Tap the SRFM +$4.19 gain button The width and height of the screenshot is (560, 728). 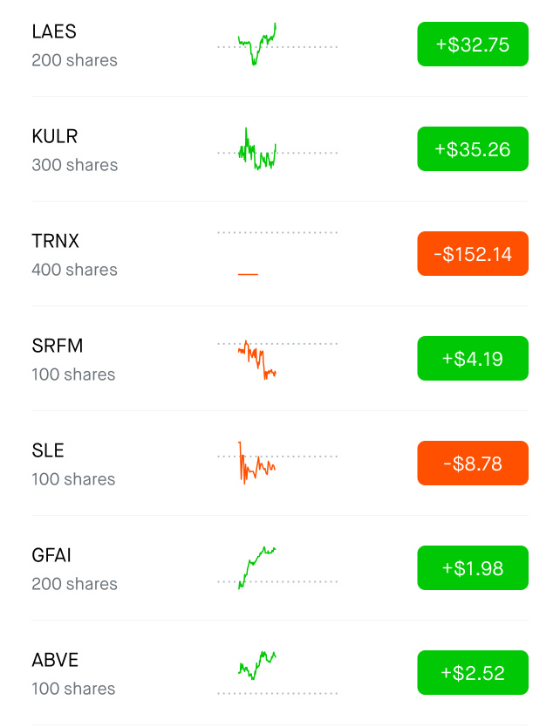(x=473, y=359)
